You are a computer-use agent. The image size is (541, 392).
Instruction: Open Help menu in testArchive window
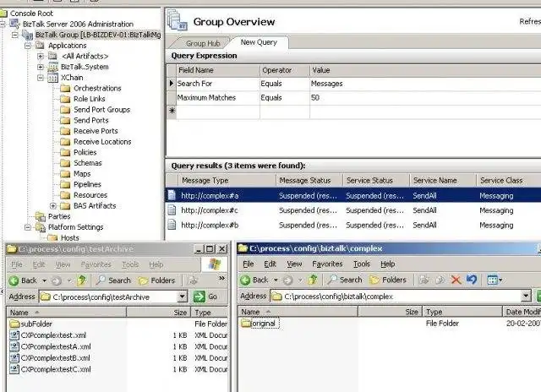(x=156, y=264)
